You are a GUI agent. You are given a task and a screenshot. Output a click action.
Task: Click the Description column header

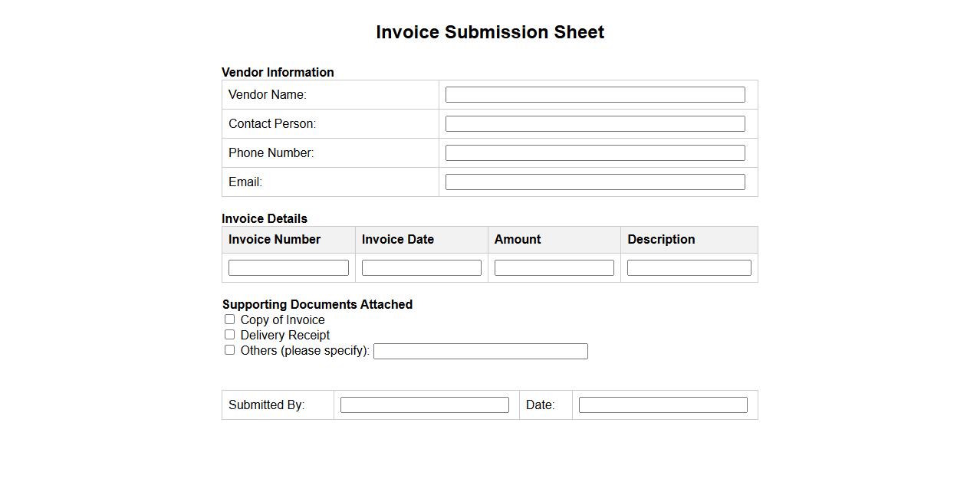click(x=661, y=239)
